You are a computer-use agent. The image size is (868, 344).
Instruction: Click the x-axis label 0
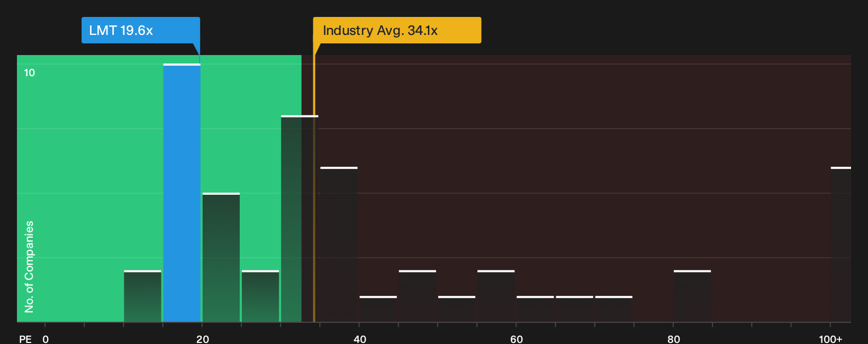[x=46, y=339]
